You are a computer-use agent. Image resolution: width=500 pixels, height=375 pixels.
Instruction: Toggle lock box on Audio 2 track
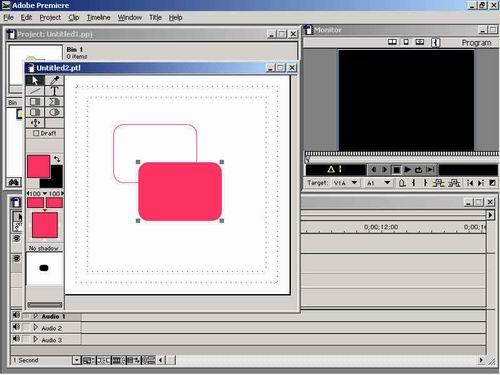coord(26,328)
